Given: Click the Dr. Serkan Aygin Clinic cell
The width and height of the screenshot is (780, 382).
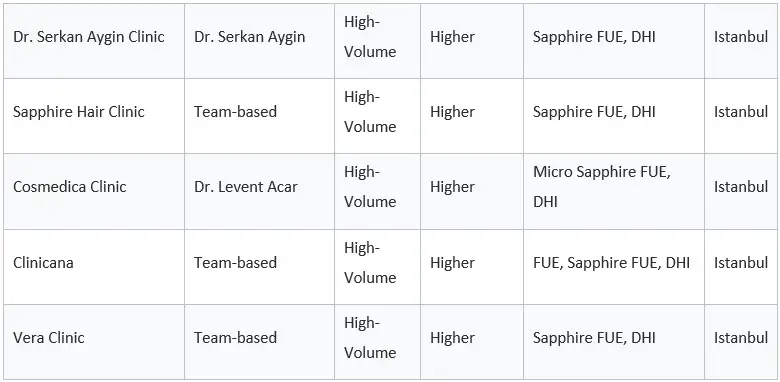Looking at the screenshot, I should tap(94, 41).
